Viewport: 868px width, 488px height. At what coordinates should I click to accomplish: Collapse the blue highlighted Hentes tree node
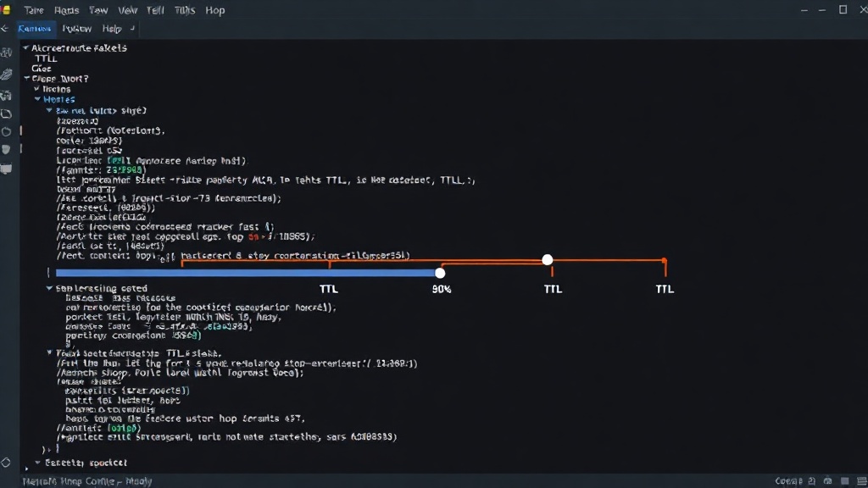coord(37,99)
